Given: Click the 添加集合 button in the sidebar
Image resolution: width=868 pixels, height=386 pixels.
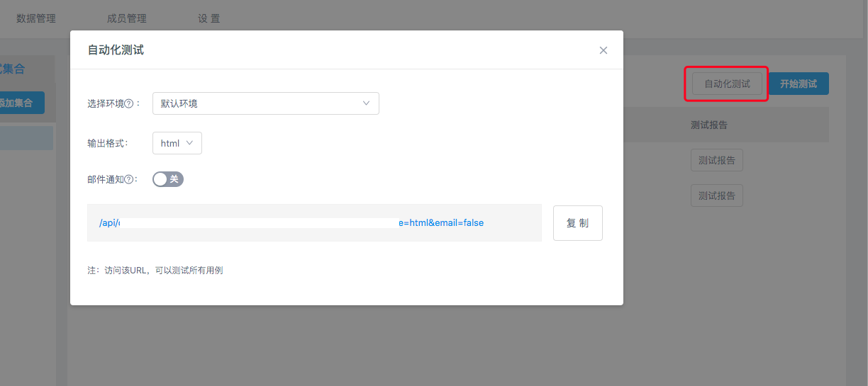Looking at the screenshot, I should point(21,103).
